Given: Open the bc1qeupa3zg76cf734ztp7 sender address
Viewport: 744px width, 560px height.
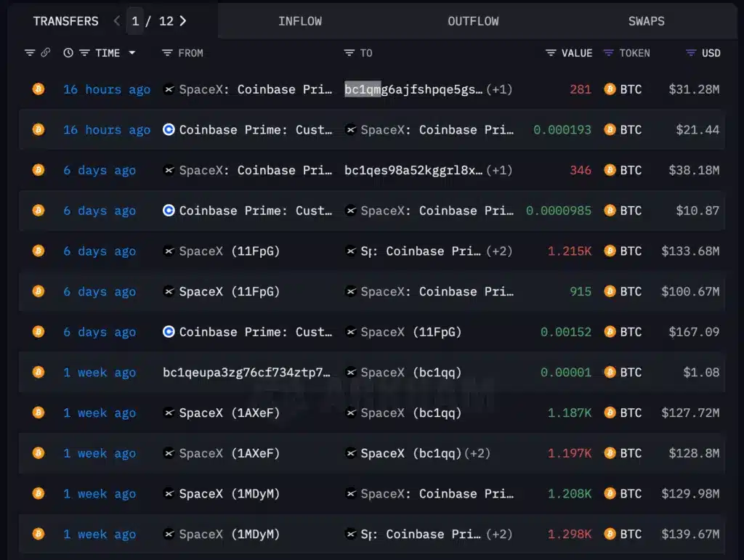Looking at the screenshot, I should coord(246,373).
